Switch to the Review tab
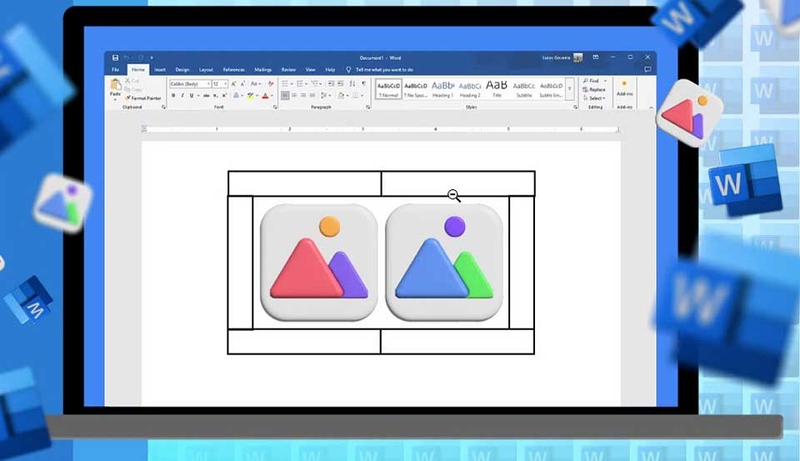Viewport: 800px width, 461px height. (x=289, y=70)
